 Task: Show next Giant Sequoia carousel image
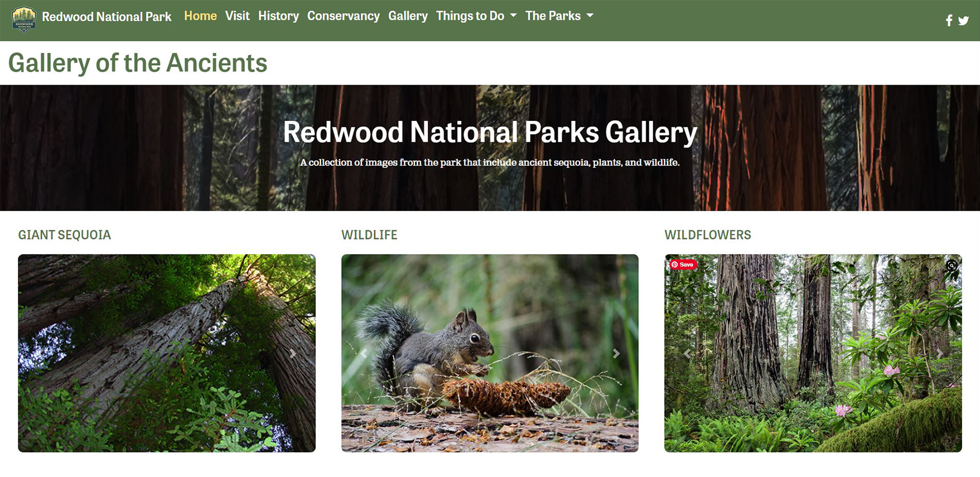point(293,353)
